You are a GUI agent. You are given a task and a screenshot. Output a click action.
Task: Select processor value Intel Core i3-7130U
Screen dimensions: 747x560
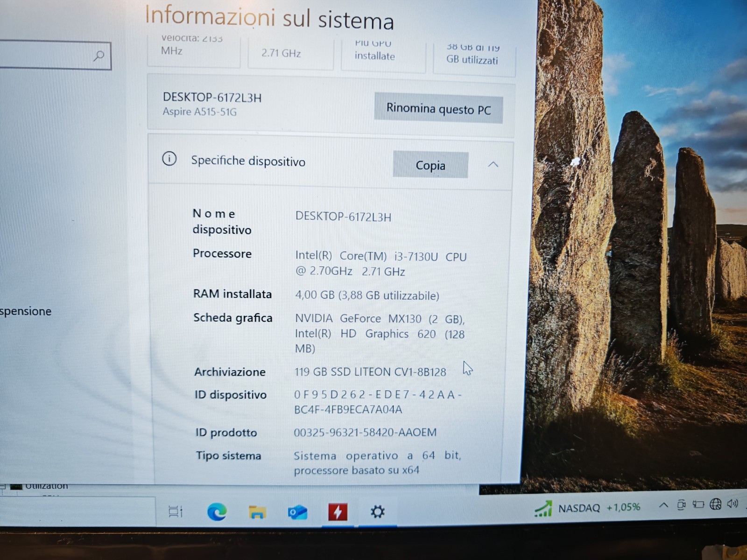(381, 264)
